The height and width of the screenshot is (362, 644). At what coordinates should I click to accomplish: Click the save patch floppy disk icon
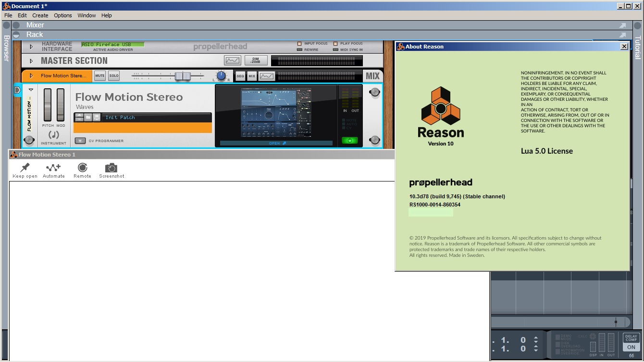[x=97, y=118]
